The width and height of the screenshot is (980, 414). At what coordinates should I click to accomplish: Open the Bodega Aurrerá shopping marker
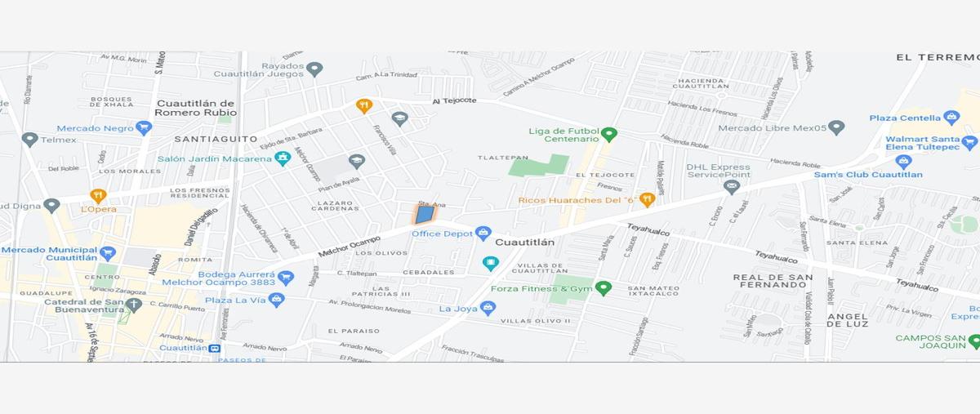(x=285, y=278)
